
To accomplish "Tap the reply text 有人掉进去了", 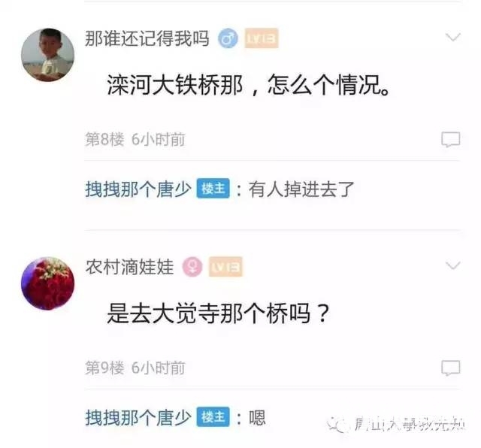I will click(x=301, y=189).
